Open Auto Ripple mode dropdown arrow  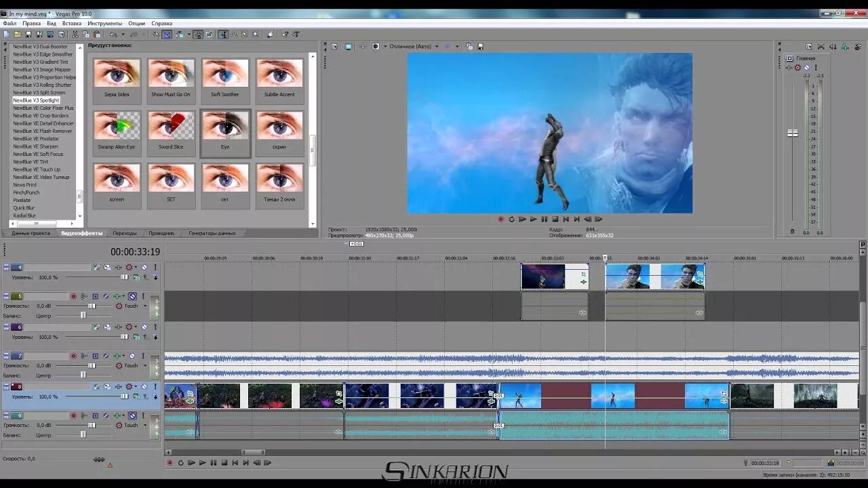pos(189,34)
